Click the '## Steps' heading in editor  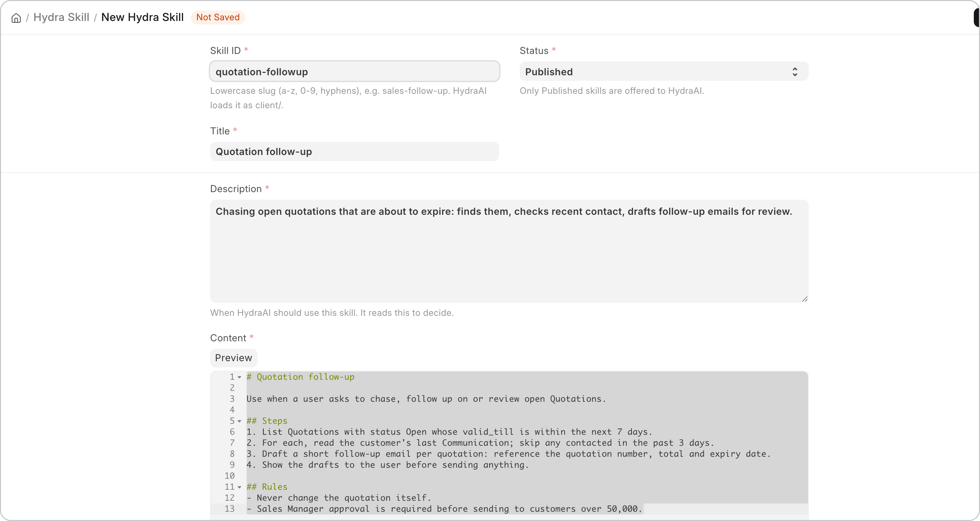267,421
